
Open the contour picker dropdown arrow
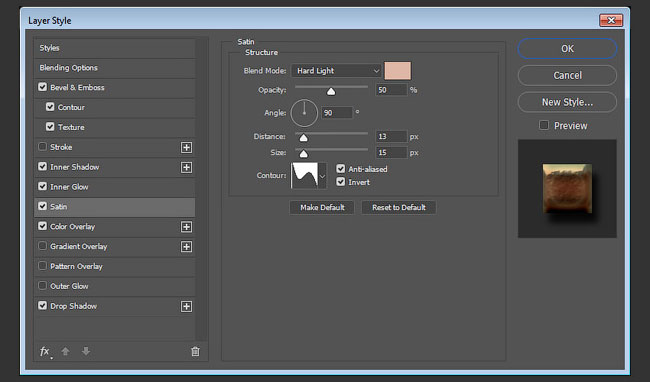pyautogui.click(x=323, y=176)
